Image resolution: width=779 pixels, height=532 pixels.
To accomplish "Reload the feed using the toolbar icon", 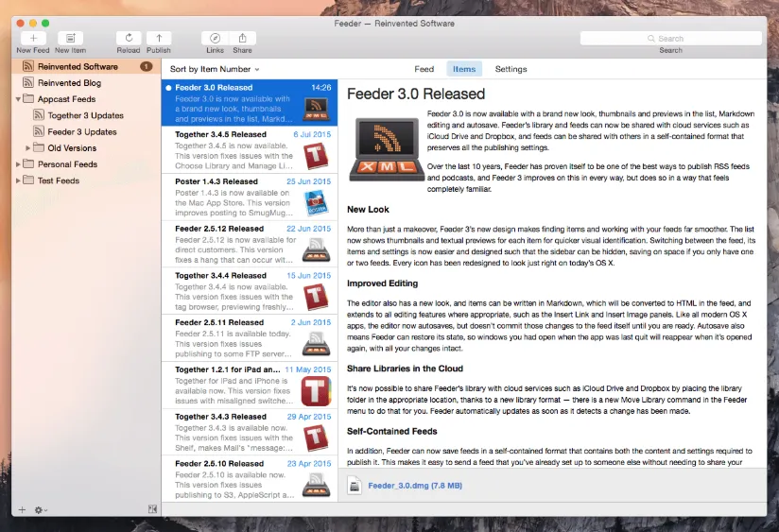I will point(129,38).
